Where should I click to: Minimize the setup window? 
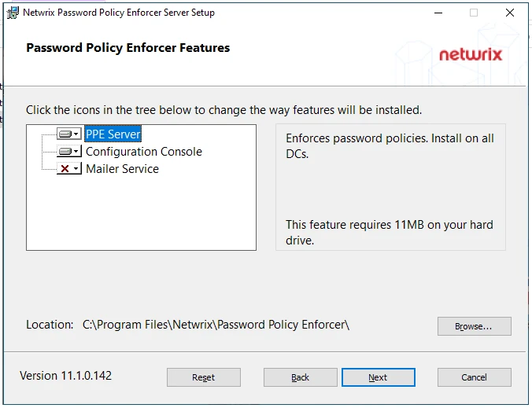438,13
